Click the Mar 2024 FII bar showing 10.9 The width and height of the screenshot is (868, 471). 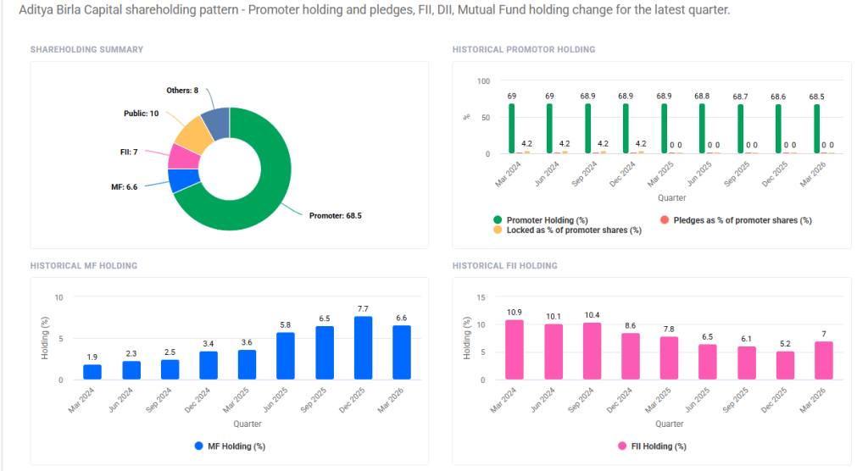pyautogui.click(x=514, y=350)
